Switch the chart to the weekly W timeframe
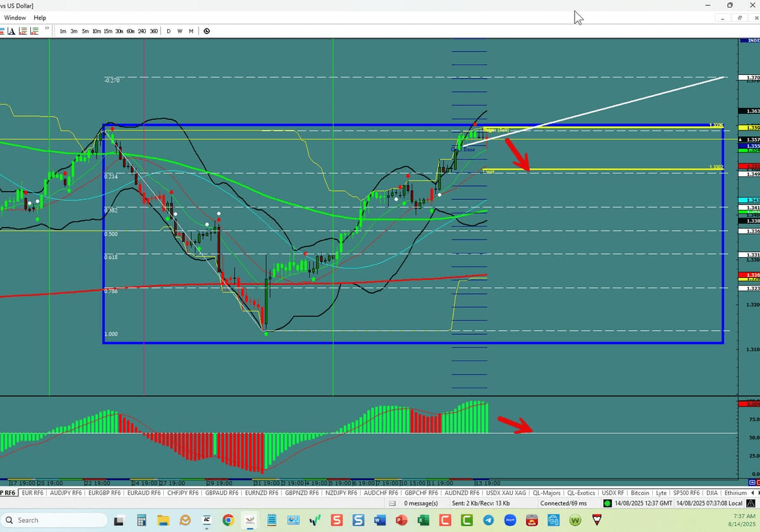Image resolution: width=760 pixels, height=532 pixels. click(180, 31)
